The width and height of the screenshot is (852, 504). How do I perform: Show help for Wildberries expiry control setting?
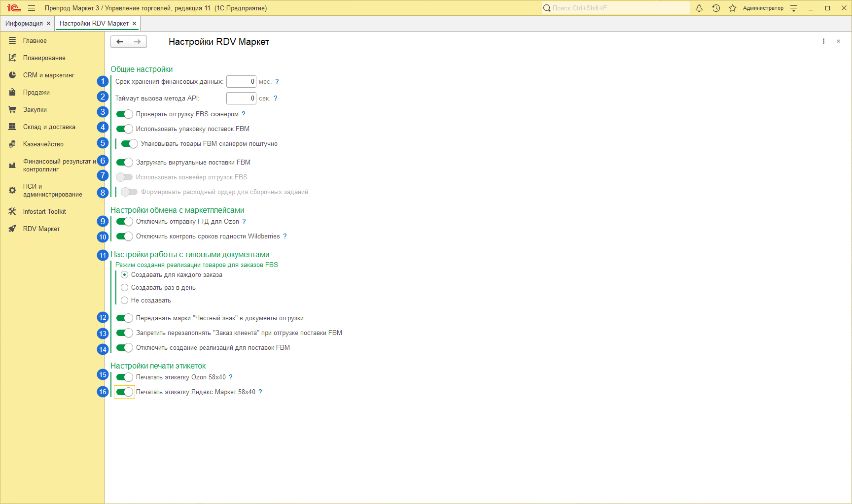pos(285,236)
